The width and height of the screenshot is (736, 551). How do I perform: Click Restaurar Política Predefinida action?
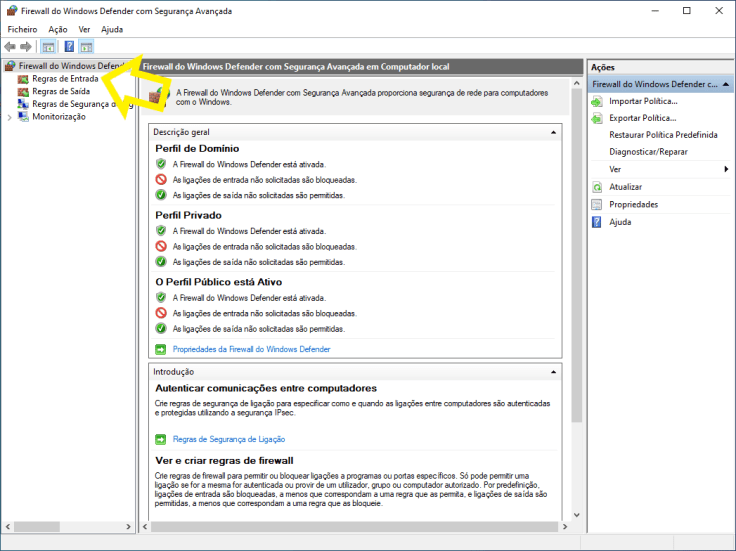point(663,135)
